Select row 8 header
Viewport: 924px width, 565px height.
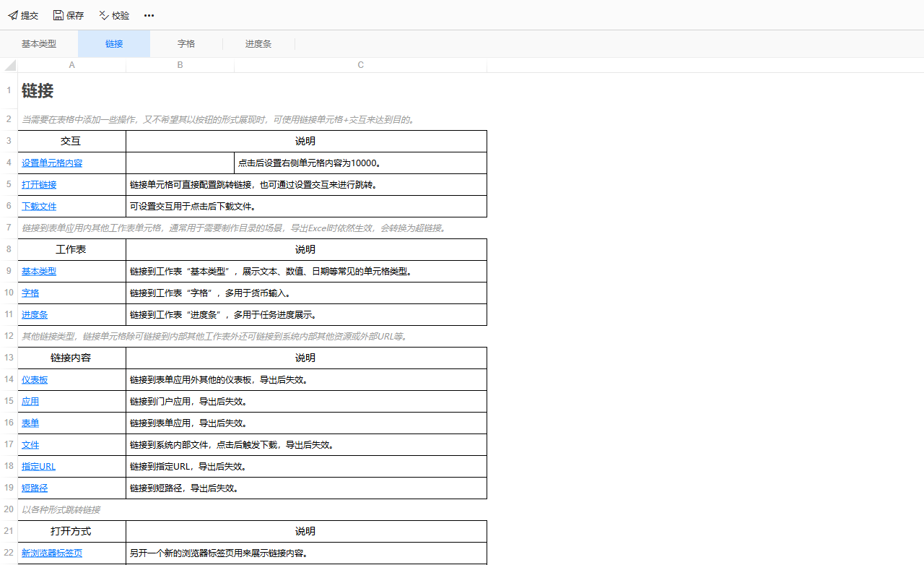click(9, 249)
